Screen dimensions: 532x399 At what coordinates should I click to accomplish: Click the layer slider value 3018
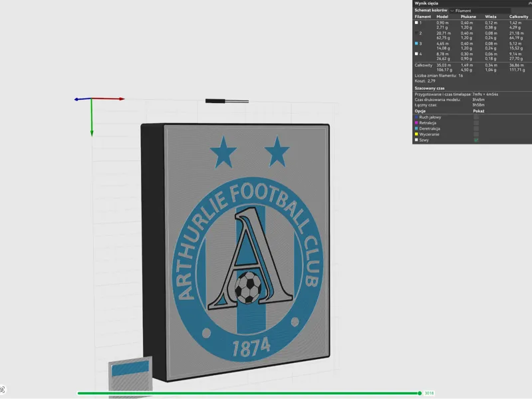tap(429, 393)
